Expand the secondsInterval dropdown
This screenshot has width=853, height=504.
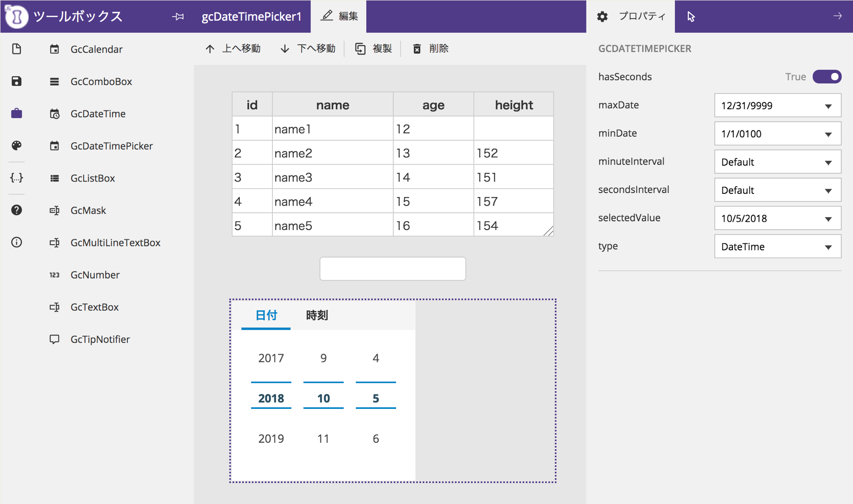[778, 190]
